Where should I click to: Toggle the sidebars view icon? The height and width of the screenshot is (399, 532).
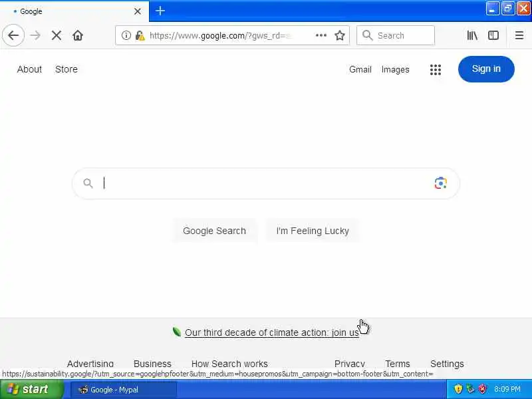[493, 35]
